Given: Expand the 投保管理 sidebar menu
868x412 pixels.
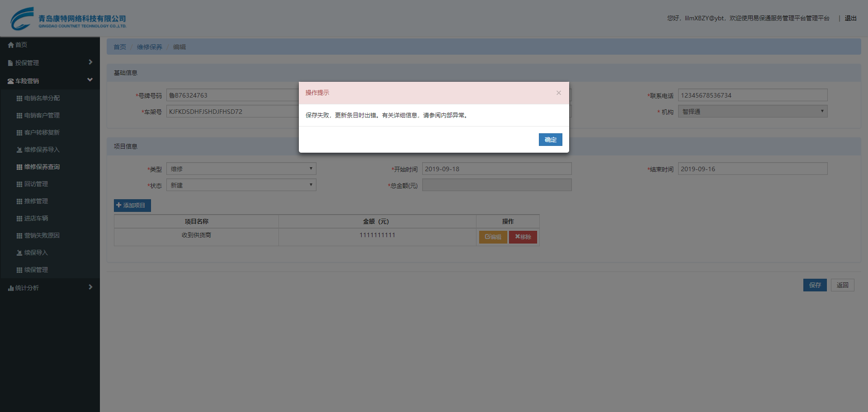Looking at the screenshot, I should click(x=50, y=63).
